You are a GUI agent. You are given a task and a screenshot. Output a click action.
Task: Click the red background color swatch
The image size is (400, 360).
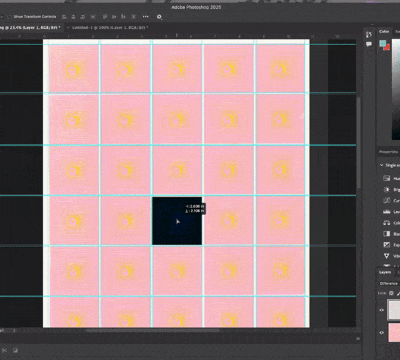point(387,47)
